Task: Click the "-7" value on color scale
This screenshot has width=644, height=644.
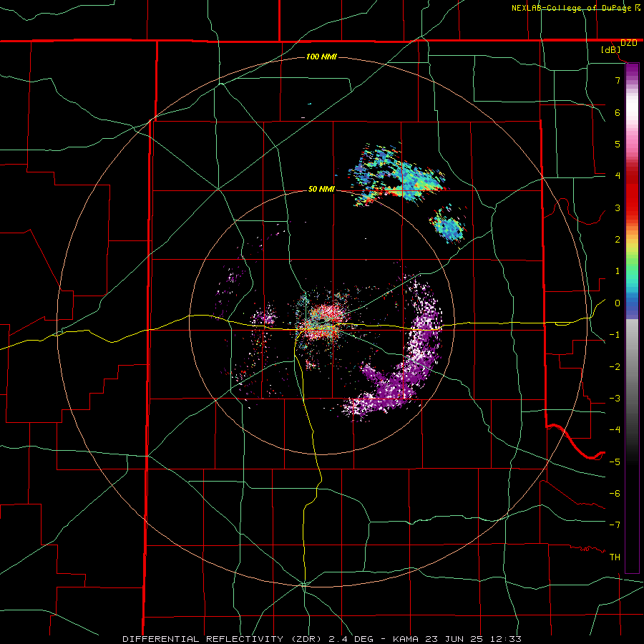Action: tap(615, 525)
